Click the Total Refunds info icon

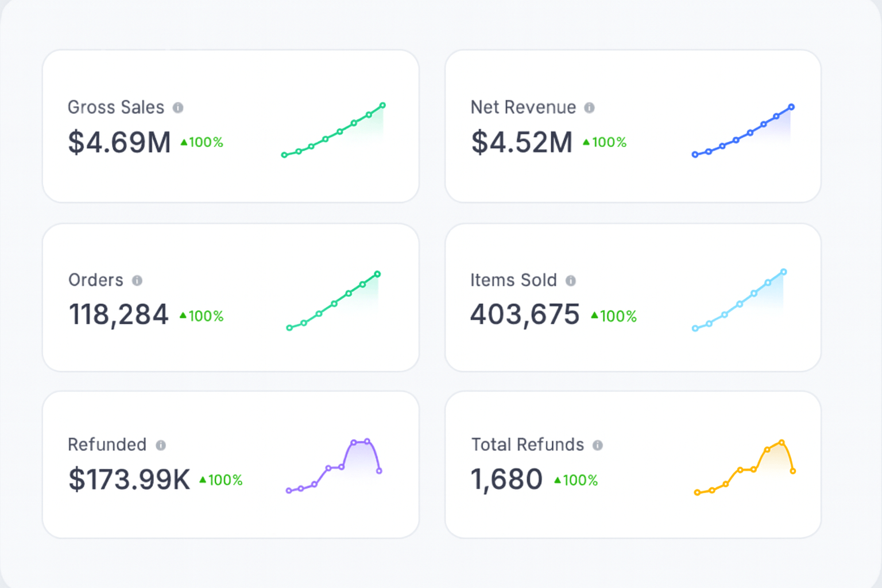tap(598, 445)
